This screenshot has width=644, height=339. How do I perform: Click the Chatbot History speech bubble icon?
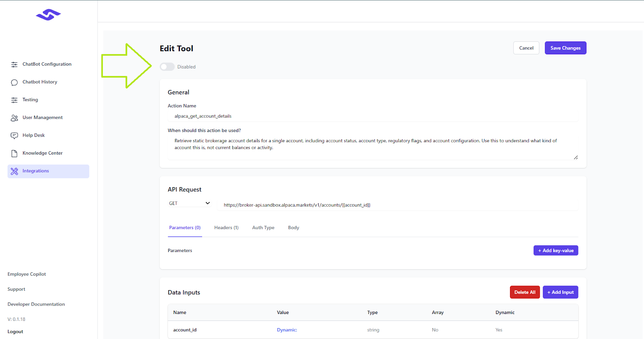tap(14, 82)
